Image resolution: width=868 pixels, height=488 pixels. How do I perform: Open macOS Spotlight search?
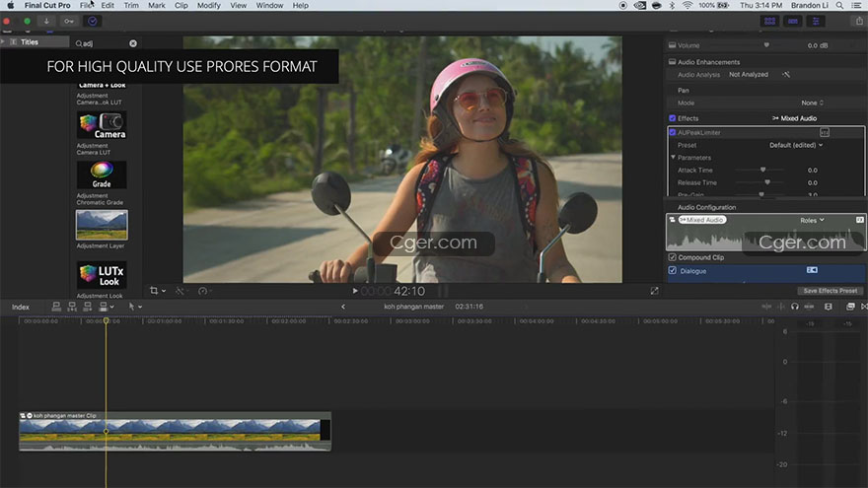coord(839,6)
